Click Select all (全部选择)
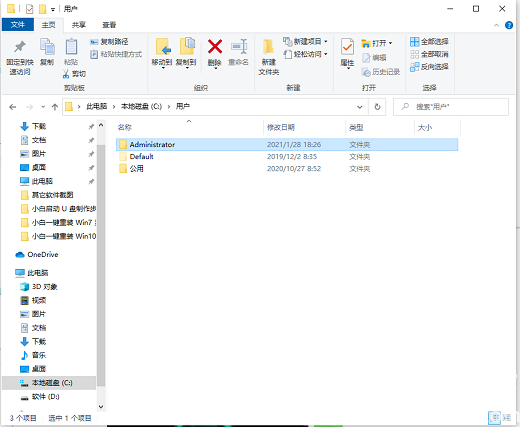The image size is (520, 427). click(429, 42)
